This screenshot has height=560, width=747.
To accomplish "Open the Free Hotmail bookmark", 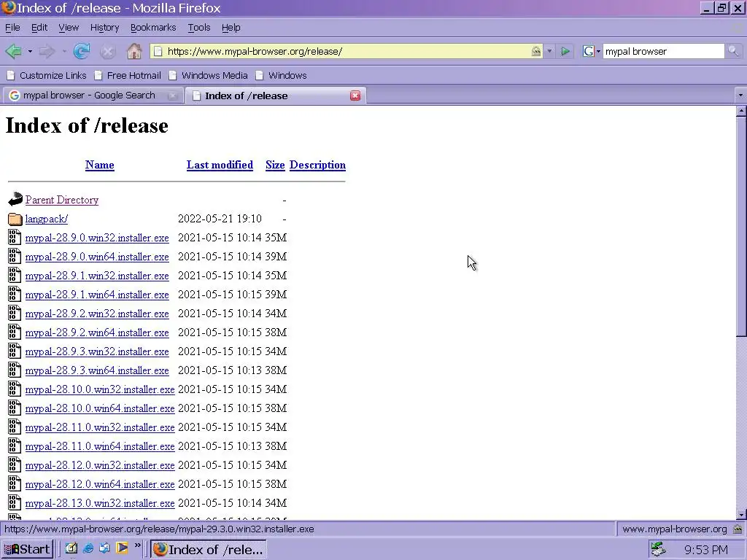I will [128, 75].
